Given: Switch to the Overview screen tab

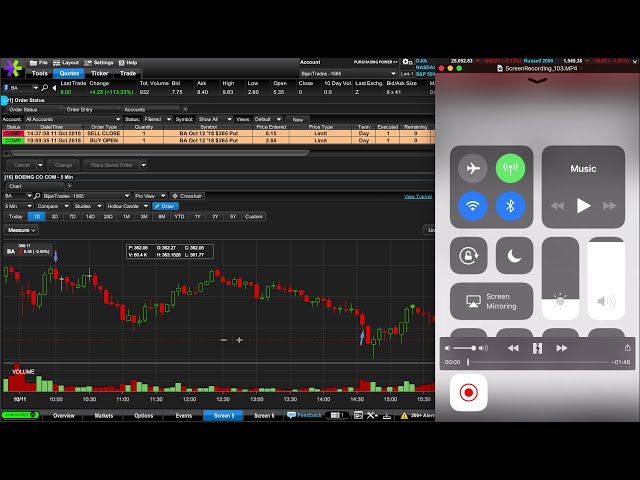Looking at the screenshot, I should pyautogui.click(x=64, y=416).
